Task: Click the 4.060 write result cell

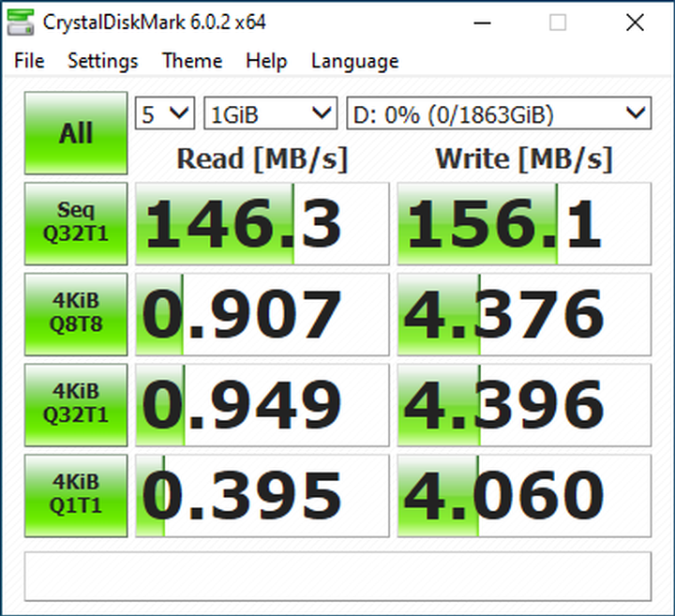Action: [524, 495]
